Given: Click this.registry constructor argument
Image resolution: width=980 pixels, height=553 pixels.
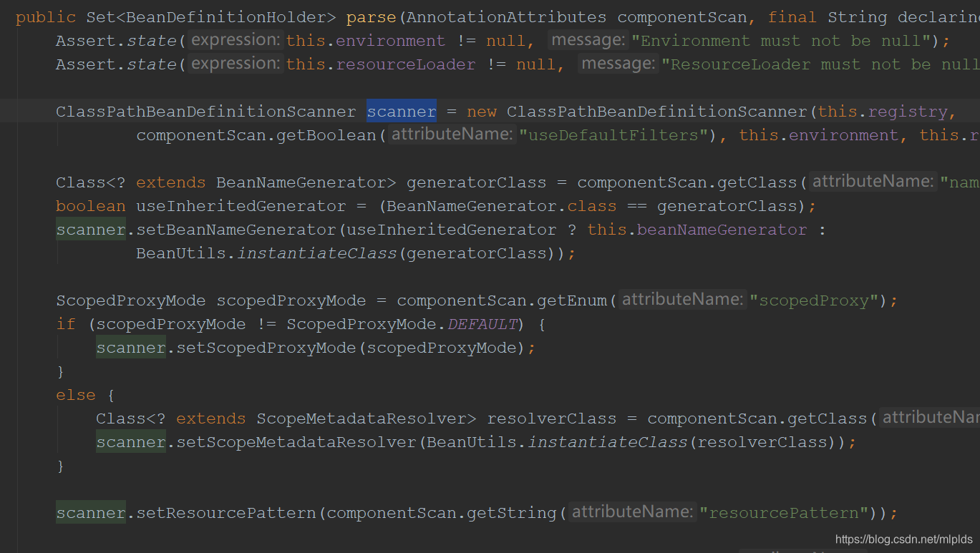Looking at the screenshot, I should point(883,112).
